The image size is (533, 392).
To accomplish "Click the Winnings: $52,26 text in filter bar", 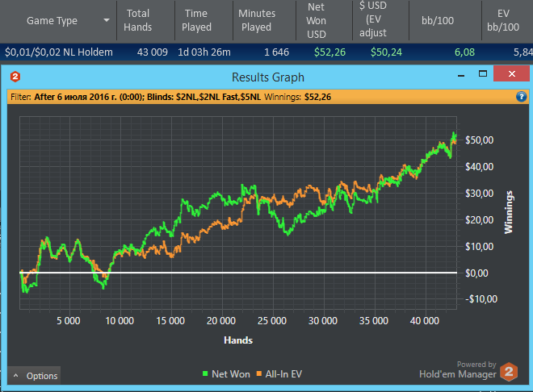I will coord(298,97).
